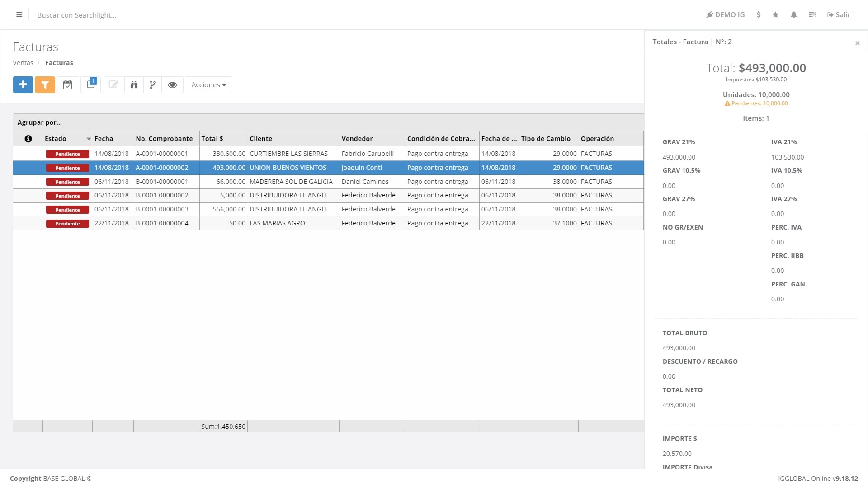The image size is (868, 488).
Task: Open the hamburger menu icon
Action: [19, 14]
